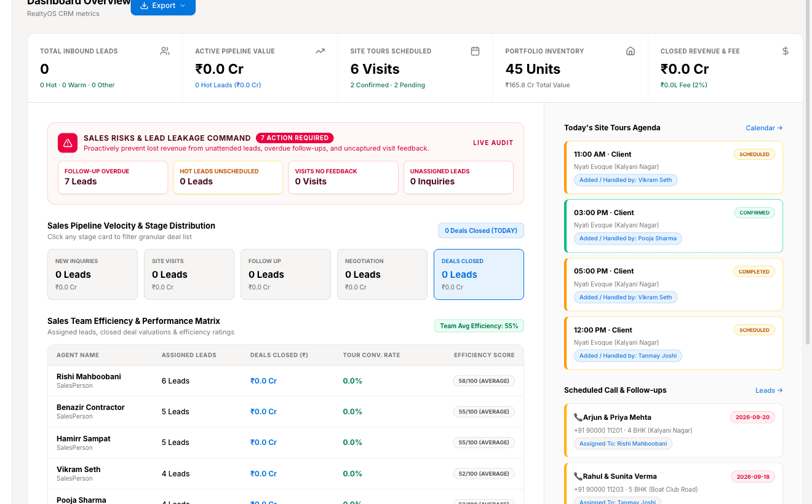Click the 0 Deals Closed (TODAY) badge

(481, 230)
